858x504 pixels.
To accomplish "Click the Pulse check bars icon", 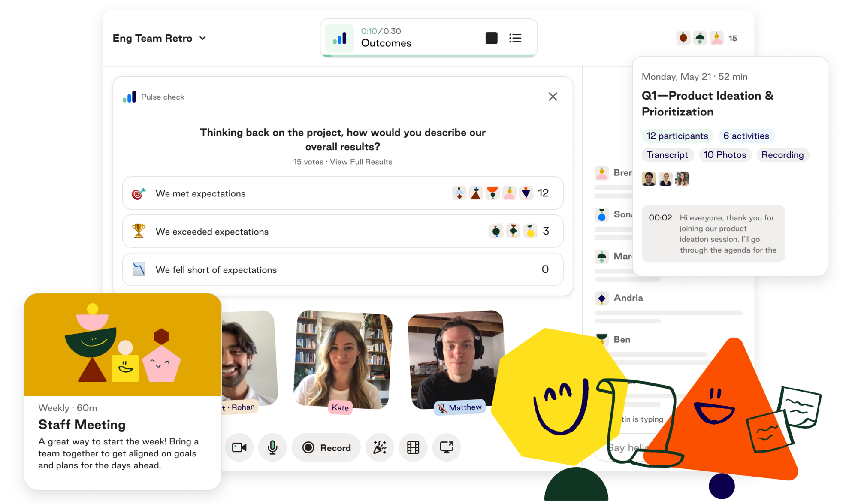I will pyautogui.click(x=130, y=97).
